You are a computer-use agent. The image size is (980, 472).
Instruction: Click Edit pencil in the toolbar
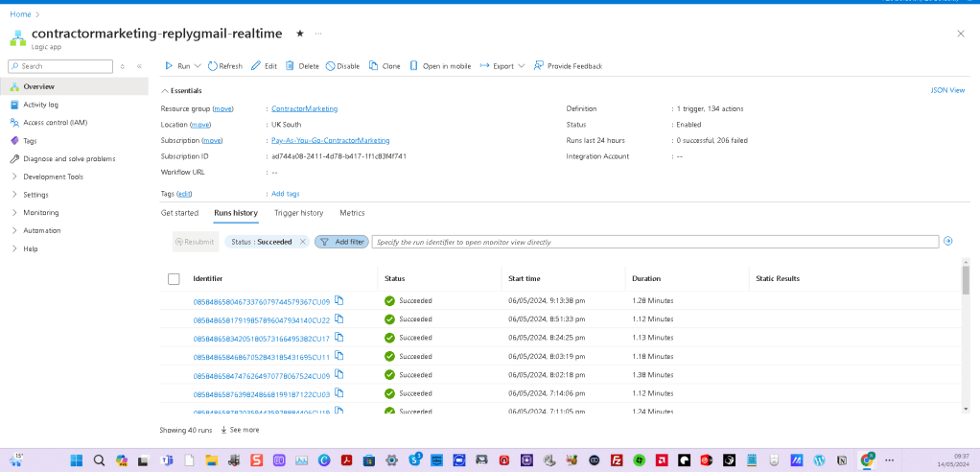(x=264, y=65)
